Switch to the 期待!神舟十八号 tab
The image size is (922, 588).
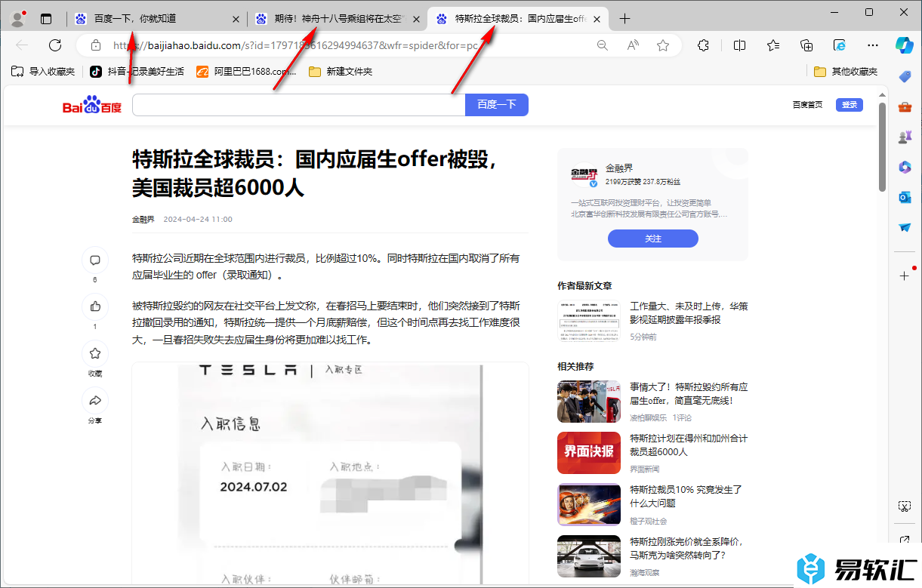click(x=338, y=19)
